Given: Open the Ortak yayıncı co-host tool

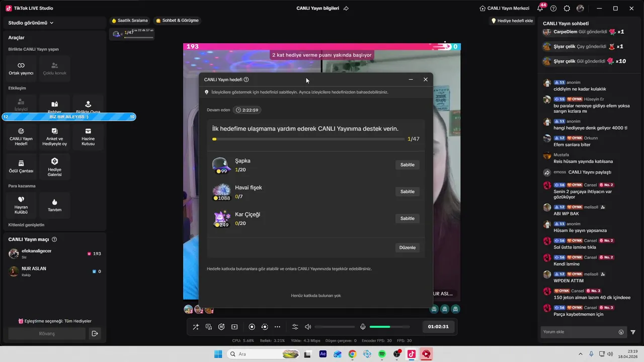Looking at the screenshot, I should (x=21, y=69).
